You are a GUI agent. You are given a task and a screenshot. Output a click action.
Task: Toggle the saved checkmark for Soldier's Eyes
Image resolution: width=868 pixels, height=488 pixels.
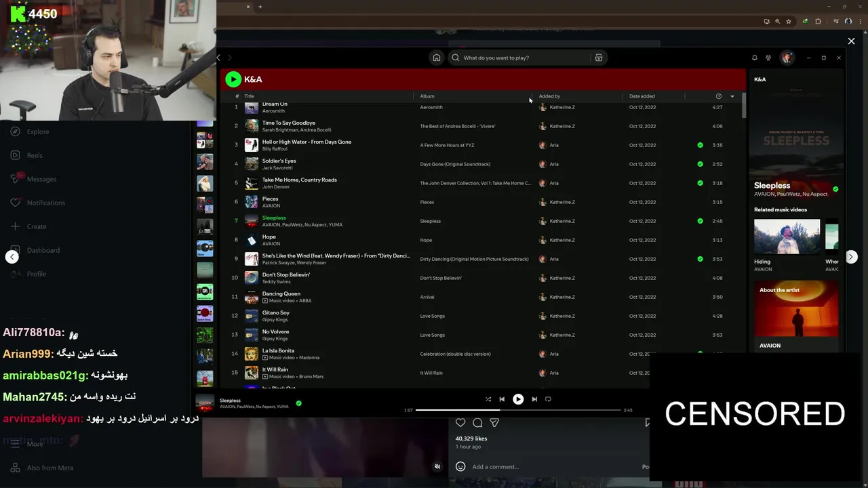tap(701, 164)
